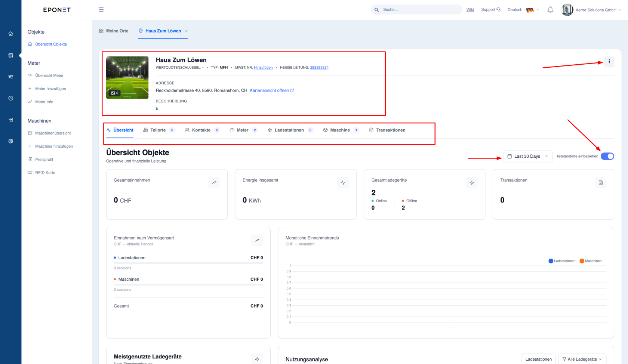628x364 pixels.
Task: Open the clock history icon in rail
Action: 10,98
